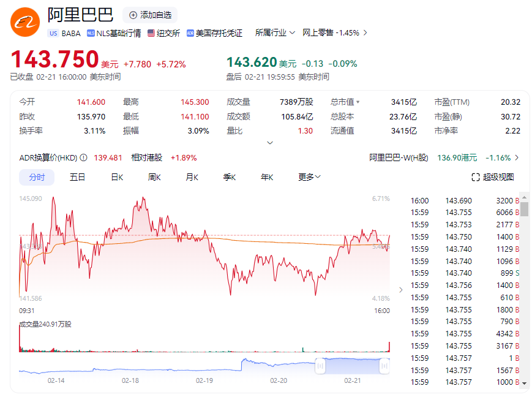The image size is (532, 397).
Task: Open the 更多 chart period dropdown
Action: coord(309,177)
